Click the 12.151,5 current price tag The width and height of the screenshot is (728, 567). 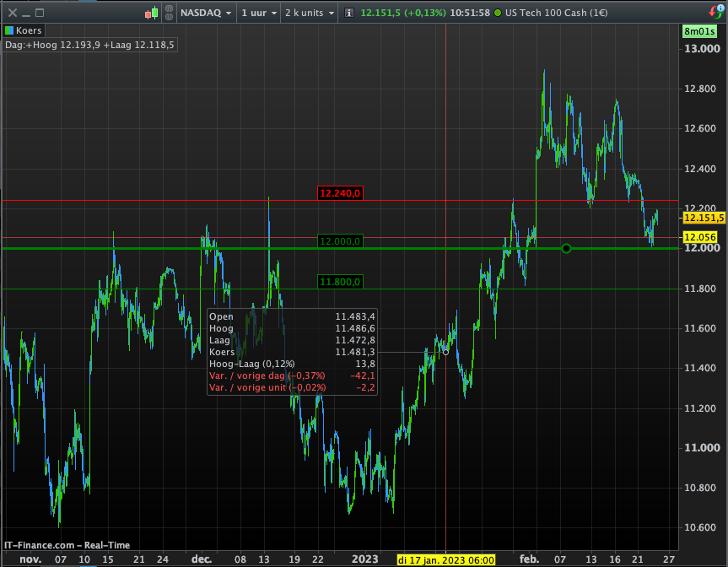pyautogui.click(x=704, y=218)
